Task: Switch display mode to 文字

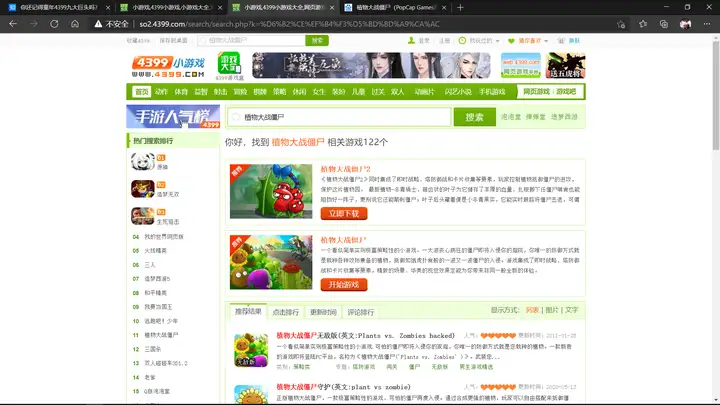Action: pyautogui.click(x=572, y=310)
